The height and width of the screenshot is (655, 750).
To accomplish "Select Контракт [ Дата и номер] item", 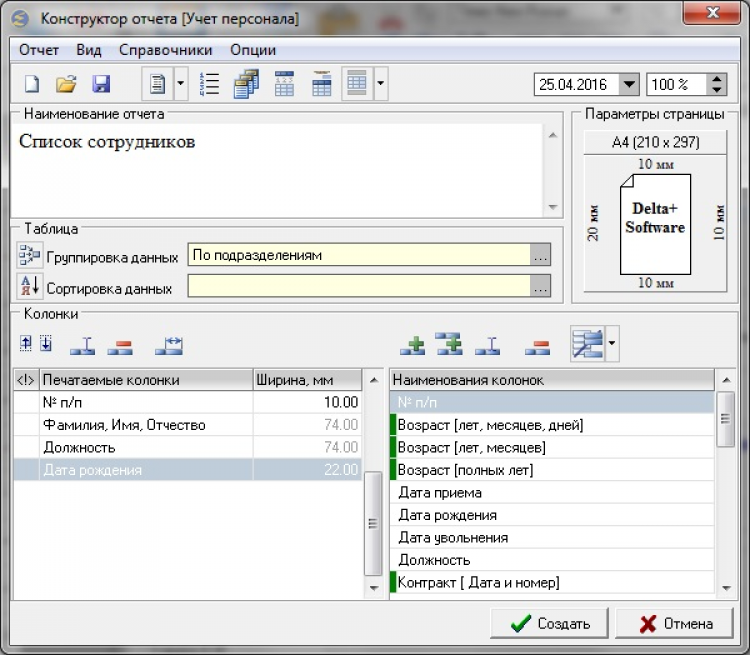I will coord(552,582).
